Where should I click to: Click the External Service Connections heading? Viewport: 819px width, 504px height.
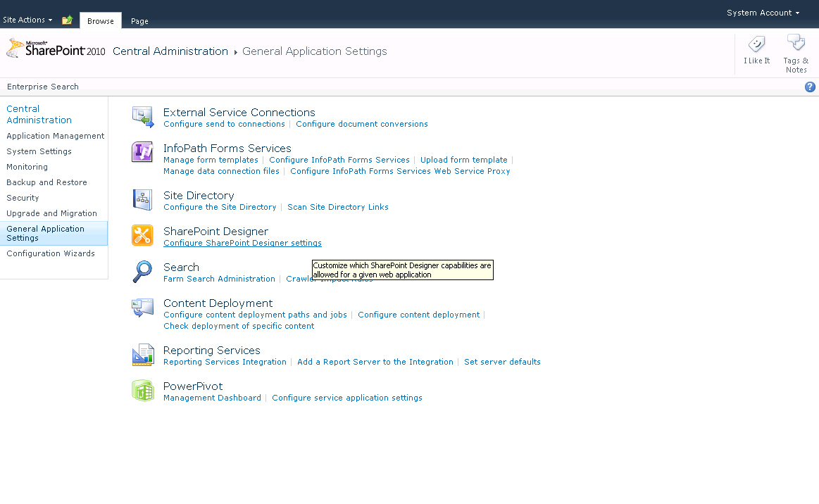tap(239, 113)
